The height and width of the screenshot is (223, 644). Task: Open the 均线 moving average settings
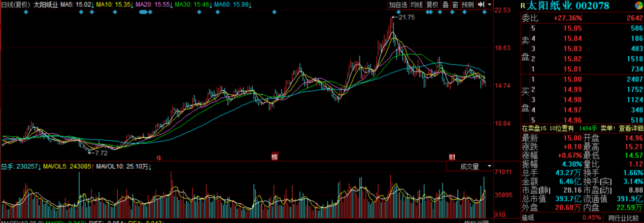pos(417,5)
